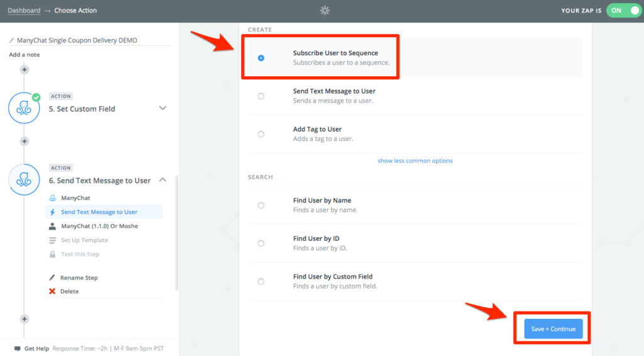644x356 pixels.
Task: Click the Zapier loading gear icon
Action: (325, 11)
